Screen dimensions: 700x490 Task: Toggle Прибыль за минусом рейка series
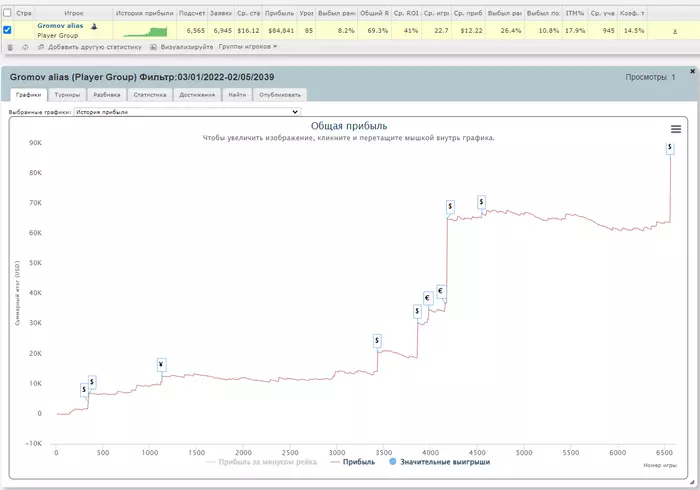(262, 462)
